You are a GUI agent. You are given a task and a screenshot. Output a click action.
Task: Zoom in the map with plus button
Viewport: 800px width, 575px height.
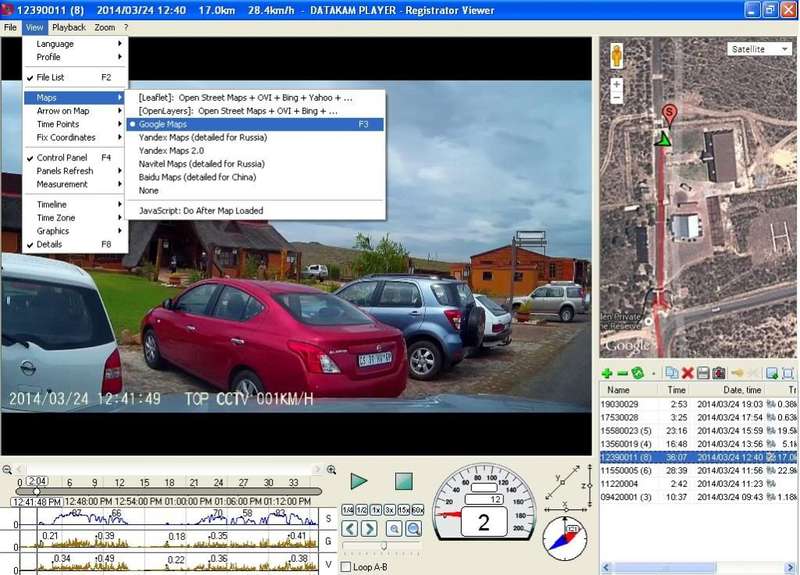[616, 84]
